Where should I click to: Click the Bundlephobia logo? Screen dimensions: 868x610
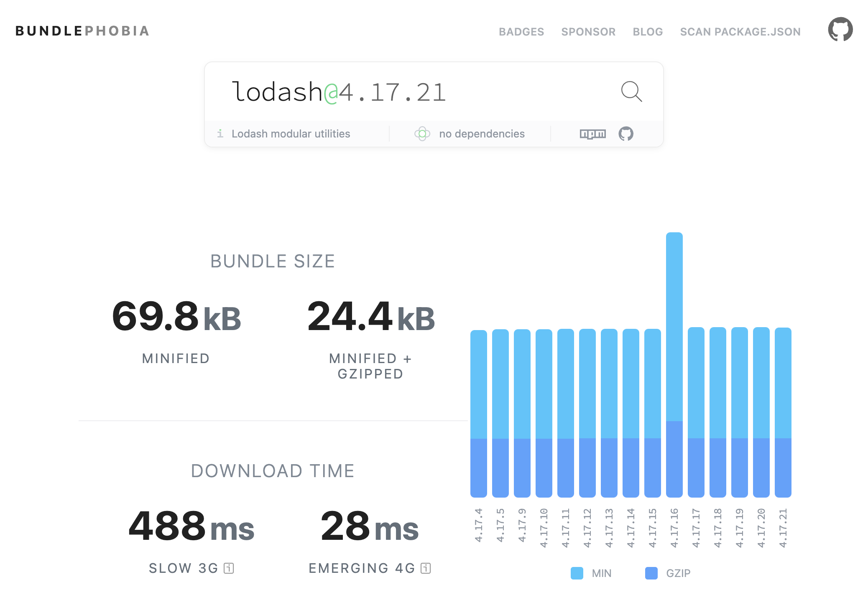click(82, 31)
